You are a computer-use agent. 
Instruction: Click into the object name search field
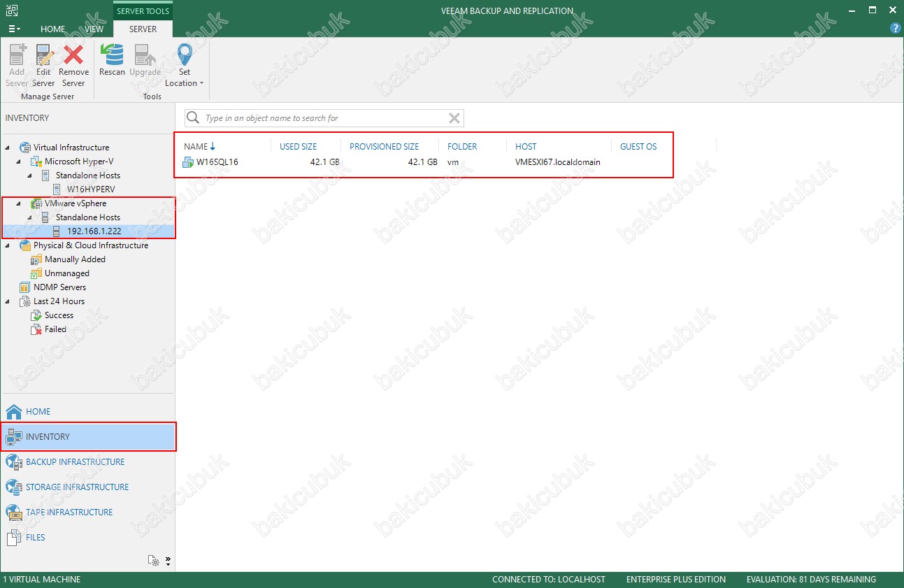click(x=324, y=118)
